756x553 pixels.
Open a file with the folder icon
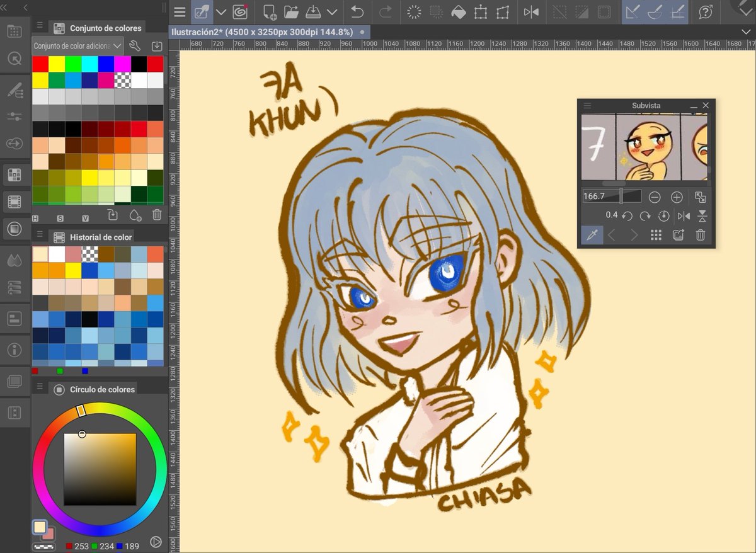(x=290, y=12)
